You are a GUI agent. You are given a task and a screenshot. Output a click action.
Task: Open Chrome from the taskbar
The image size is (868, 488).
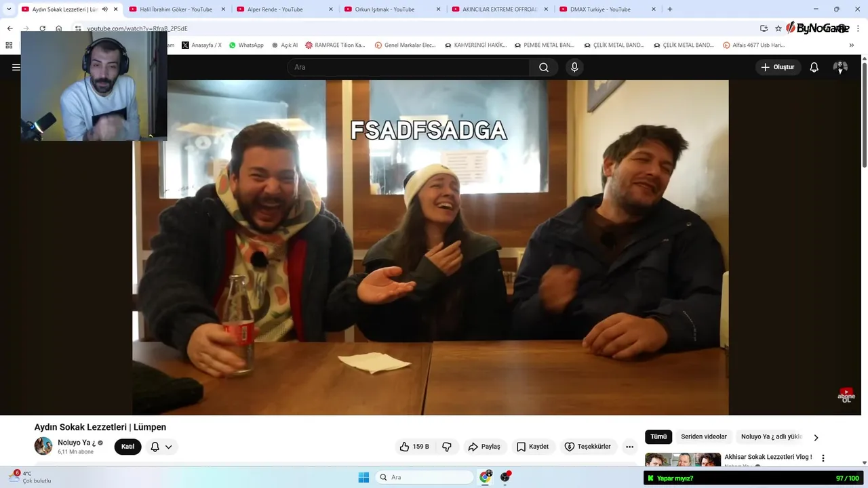(486, 477)
